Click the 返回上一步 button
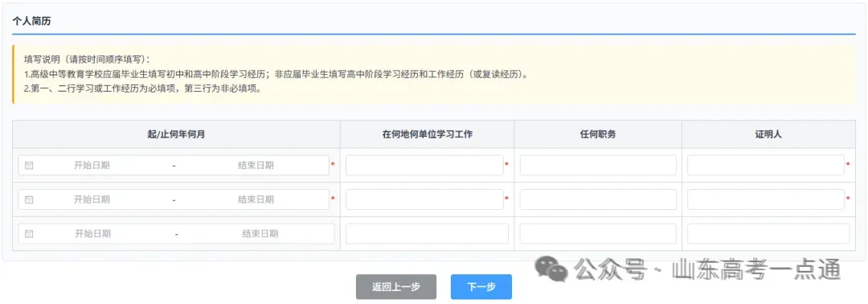This screenshot has width=868, height=304. pyautogui.click(x=395, y=287)
